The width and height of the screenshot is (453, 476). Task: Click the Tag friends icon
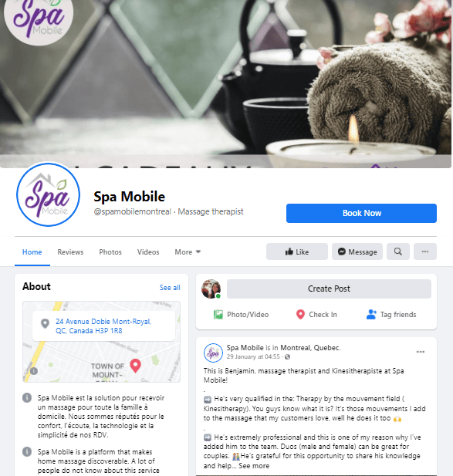tap(371, 315)
